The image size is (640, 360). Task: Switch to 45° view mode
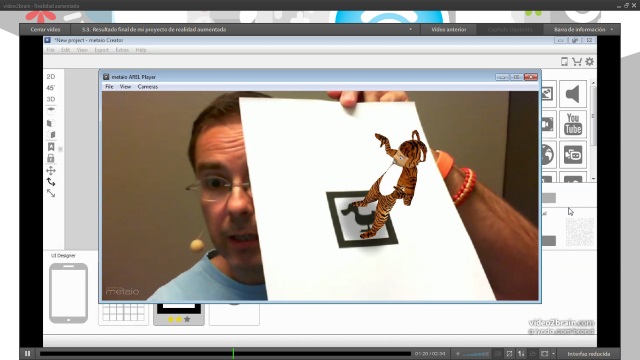coord(50,88)
